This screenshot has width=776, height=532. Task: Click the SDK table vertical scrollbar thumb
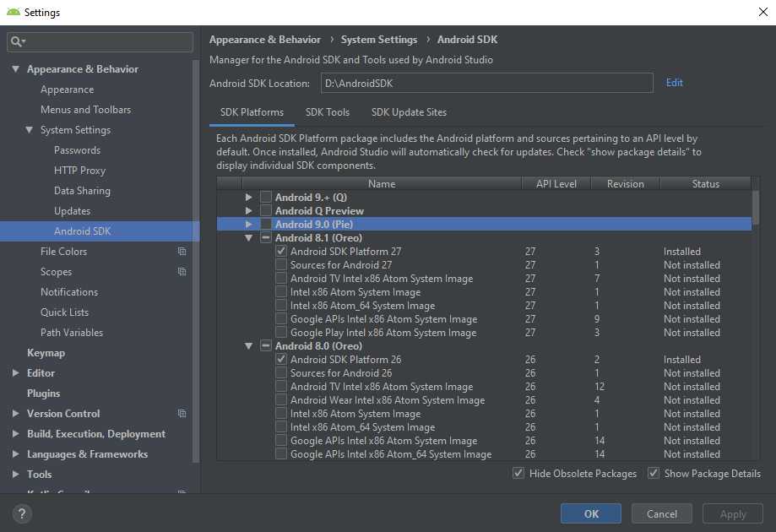755,208
